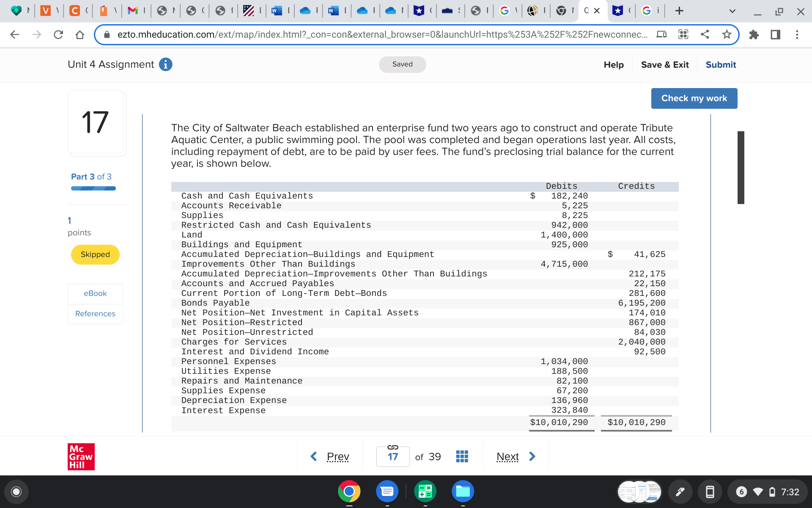Image resolution: width=812 pixels, height=508 pixels.
Task: Bookmark this page with star icon
Action: 727,35
